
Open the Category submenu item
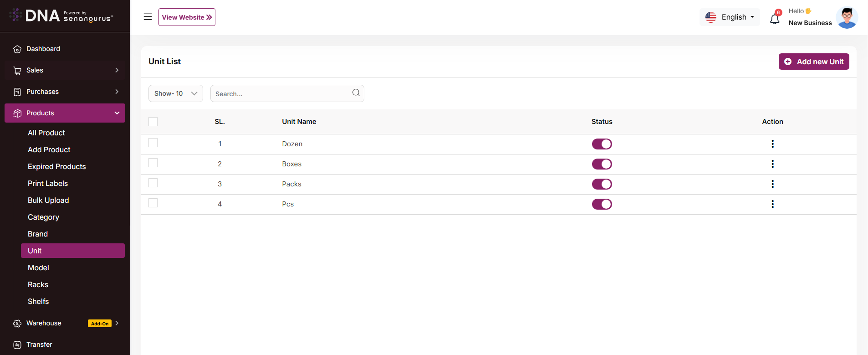click(x=43, y=217)
